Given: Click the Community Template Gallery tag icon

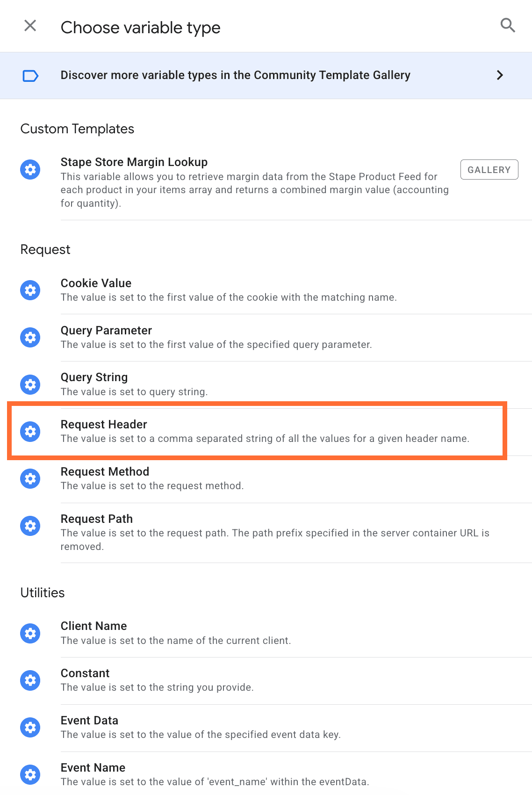Looking at the screenshot, I should 30,75.
